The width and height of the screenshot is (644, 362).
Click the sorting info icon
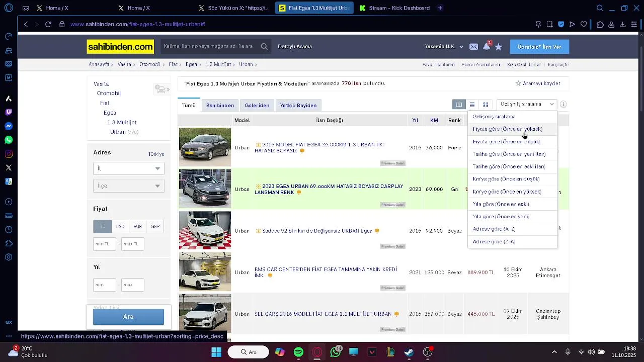point(563,104)
